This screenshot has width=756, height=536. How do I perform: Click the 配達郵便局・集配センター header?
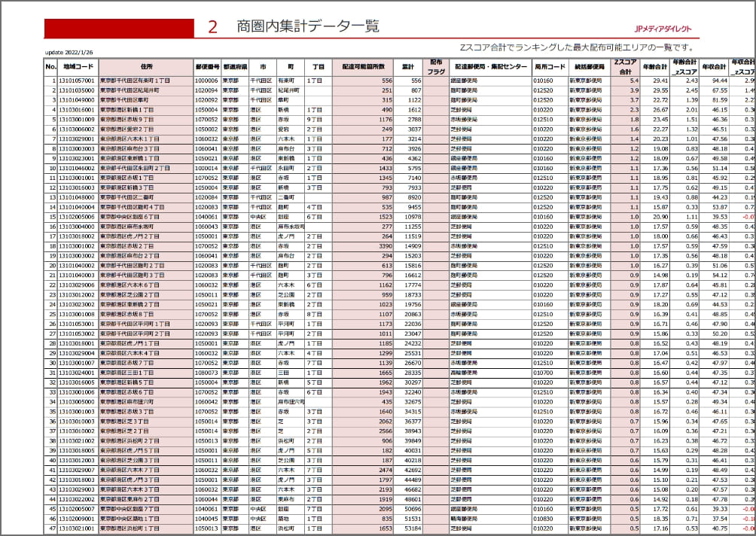click(490, 66)
